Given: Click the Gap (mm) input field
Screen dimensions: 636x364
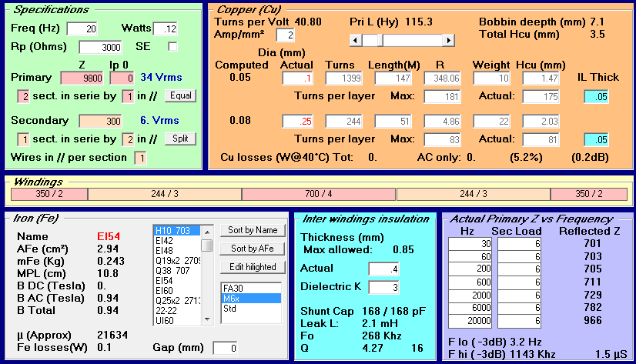Looking at the screenshot, I should [225, 348].
